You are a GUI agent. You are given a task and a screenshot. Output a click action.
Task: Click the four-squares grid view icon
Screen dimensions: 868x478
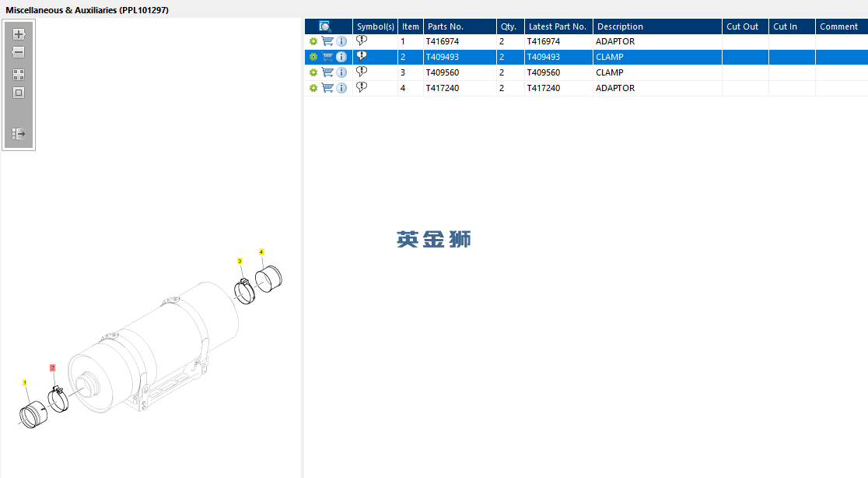pos(18,75)
